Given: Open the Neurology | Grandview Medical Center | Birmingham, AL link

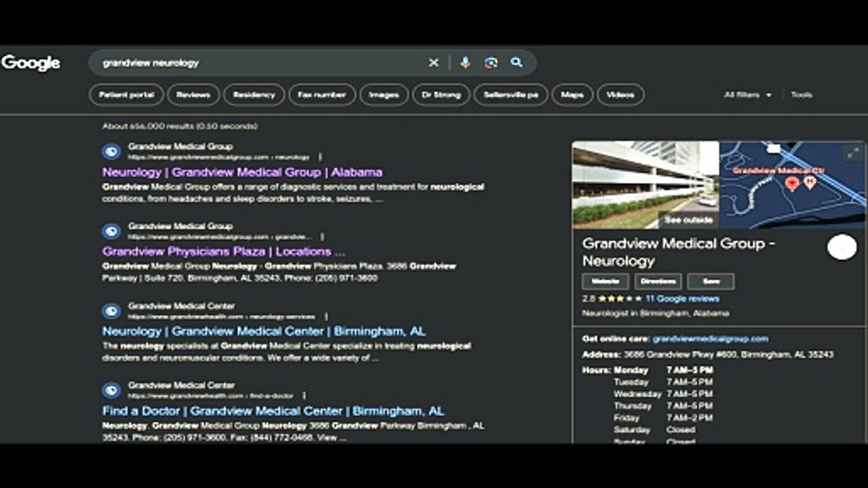Looking at the screenshot, I should pyautogui.click(x=264, y=331).
